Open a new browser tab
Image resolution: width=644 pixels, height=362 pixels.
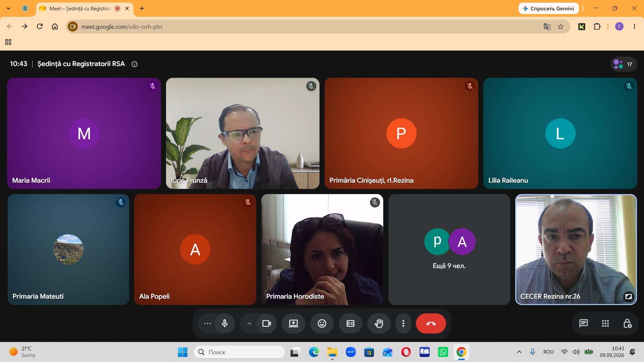coord(142,8)
